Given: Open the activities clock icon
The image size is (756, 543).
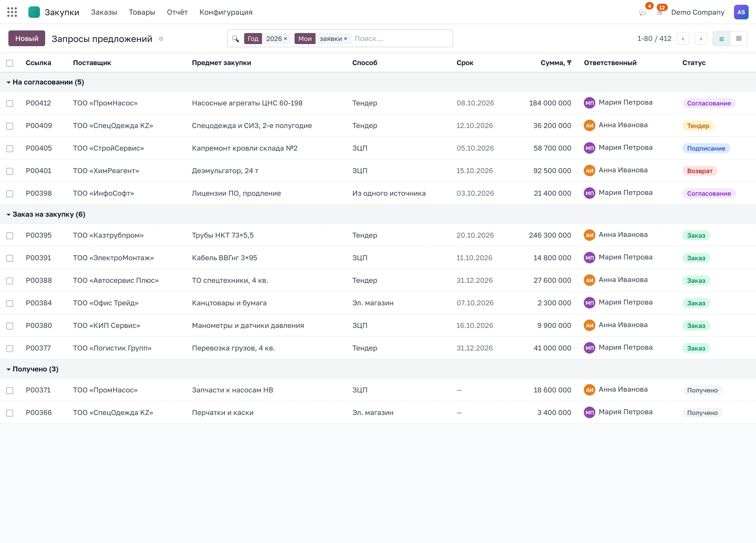Looking at the screenshot, I should click(x=659, y=13).
